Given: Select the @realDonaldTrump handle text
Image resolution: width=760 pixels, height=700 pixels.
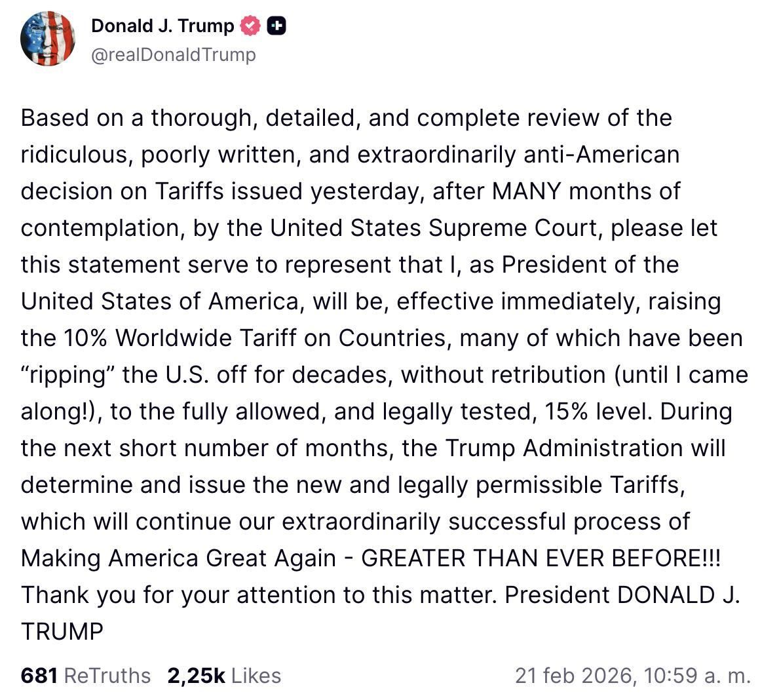Looking at the screenshot, I should click(174, 55).
